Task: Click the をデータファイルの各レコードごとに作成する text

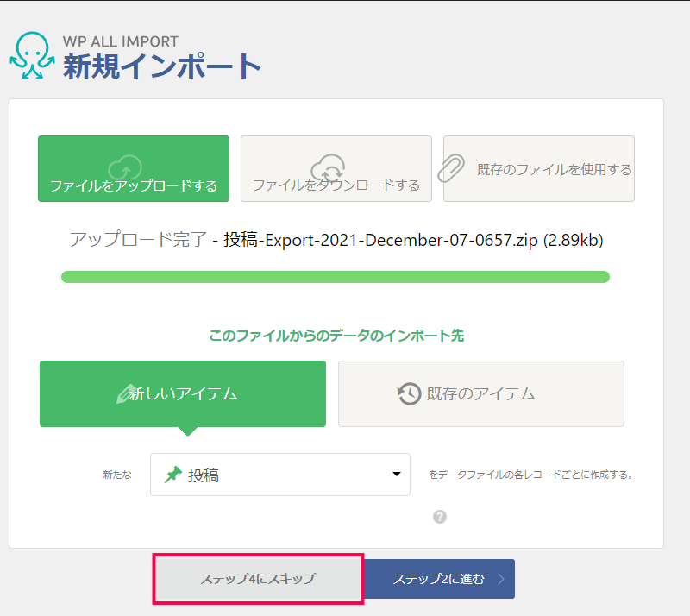Action: [x=530, y=475]
